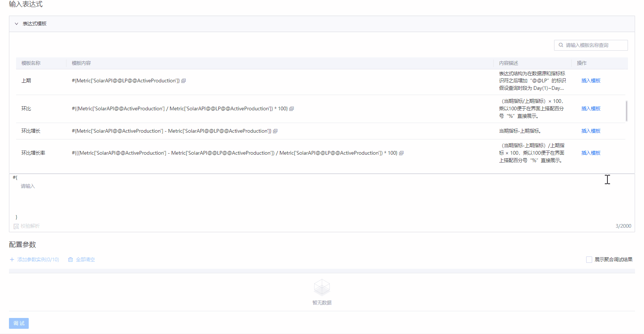The image size is (644, 334).
Task: Click the trash icon for 全部清空
Action: point(71,259)
